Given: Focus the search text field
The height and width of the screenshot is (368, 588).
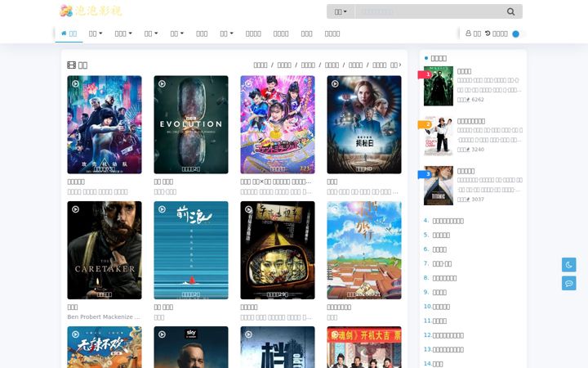Looking at the screenshot, I should coord(427,11).
